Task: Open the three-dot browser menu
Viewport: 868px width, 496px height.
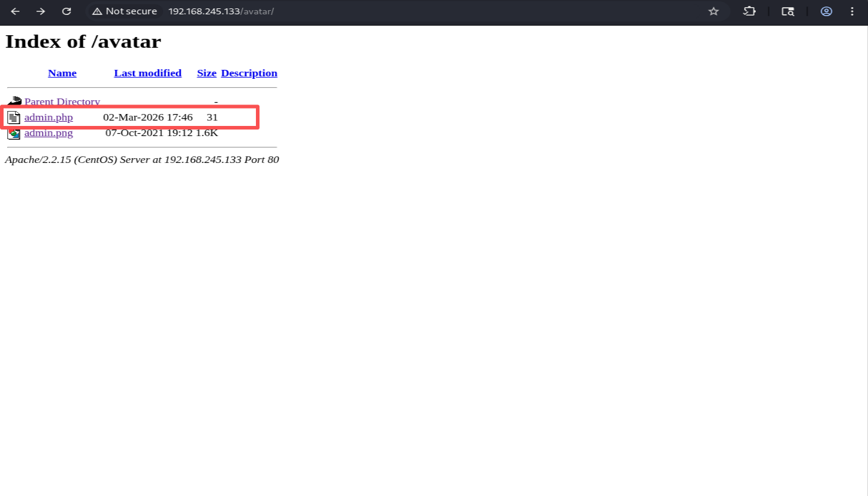Action: 852,11
